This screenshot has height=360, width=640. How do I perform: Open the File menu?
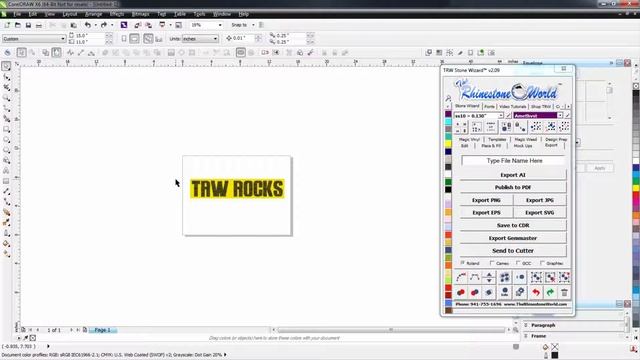(x=17, y=14)
